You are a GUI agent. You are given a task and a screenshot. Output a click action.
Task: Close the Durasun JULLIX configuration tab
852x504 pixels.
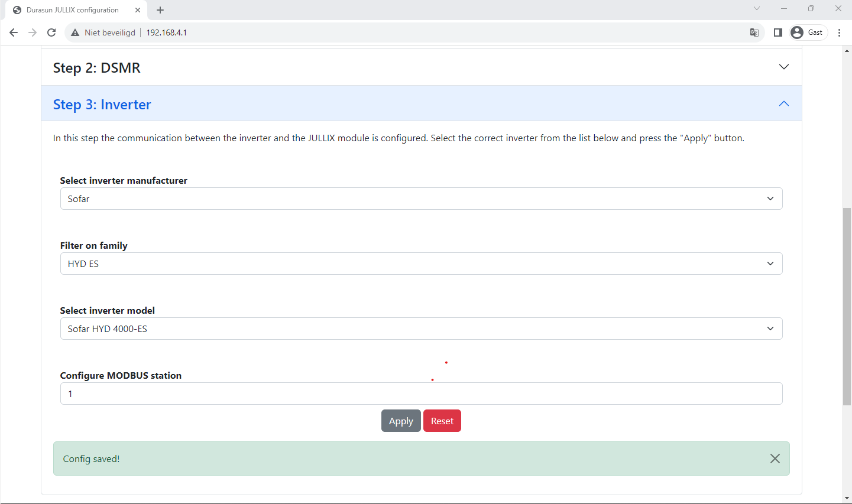(138, 10)
